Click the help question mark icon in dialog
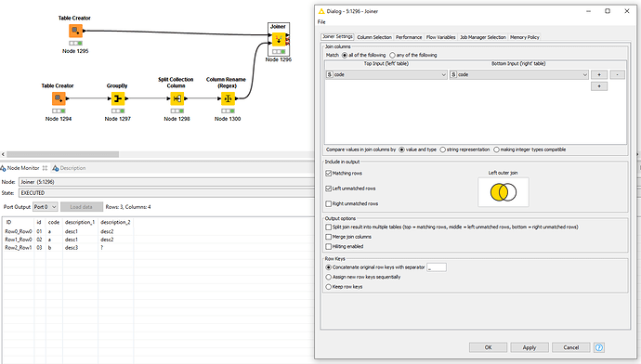Screen dimensions: 641x364 [x=599, y=347]
